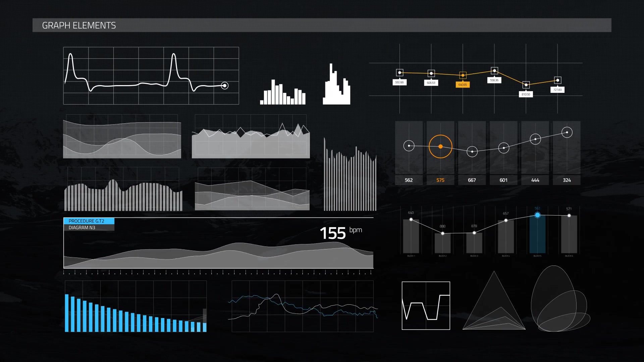Switch to the DIAGRAM N3 tab
This screenshot has width=644, height=362.
pos(89,228)
